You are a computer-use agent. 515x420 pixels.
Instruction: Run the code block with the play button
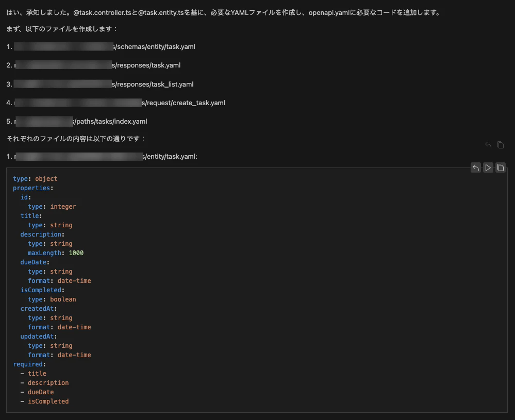[488, 167]
